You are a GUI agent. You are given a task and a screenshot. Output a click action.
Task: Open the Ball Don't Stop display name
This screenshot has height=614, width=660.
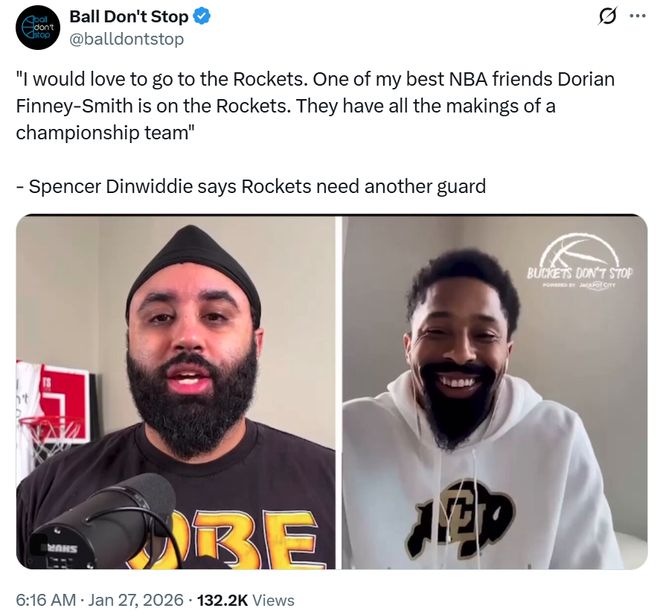coord(128,17)
